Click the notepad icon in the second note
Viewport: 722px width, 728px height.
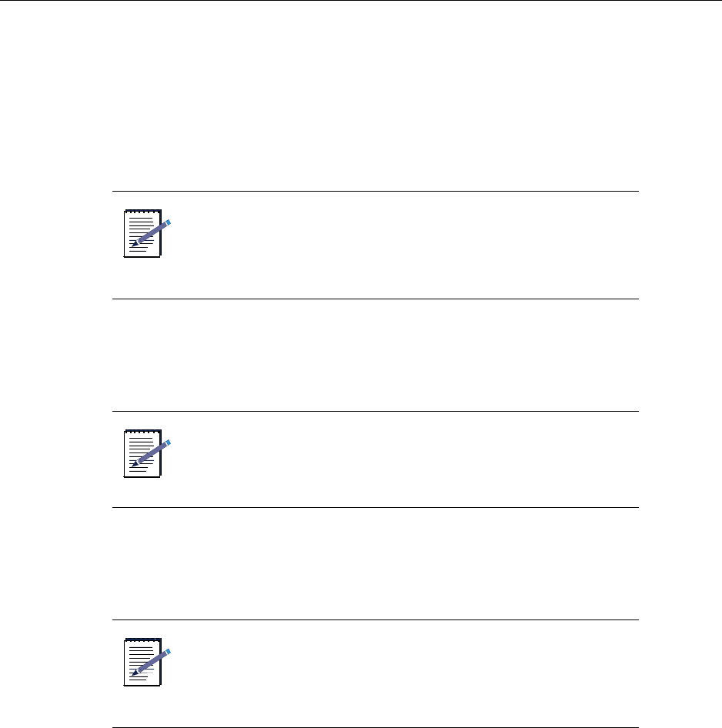142,454
